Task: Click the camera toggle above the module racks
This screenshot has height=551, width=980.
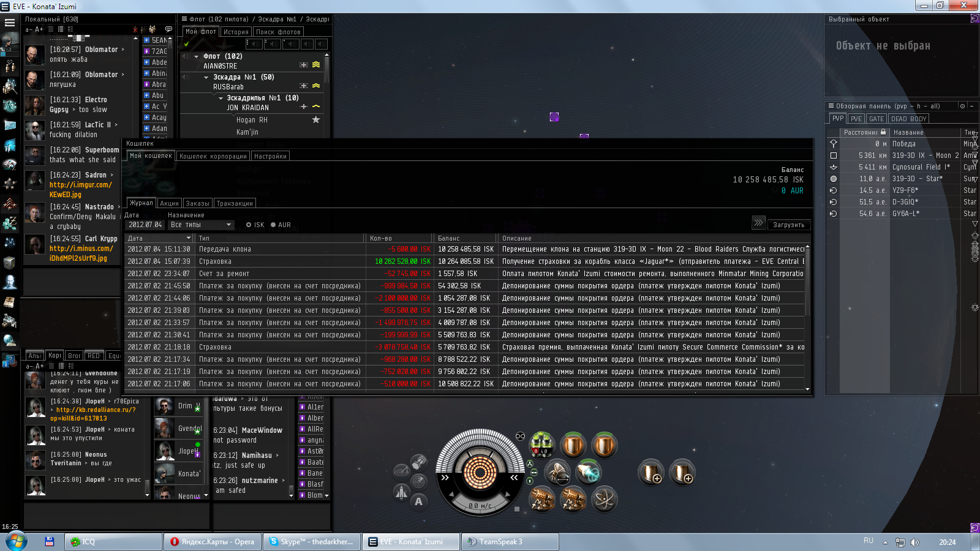Action: 520,436
